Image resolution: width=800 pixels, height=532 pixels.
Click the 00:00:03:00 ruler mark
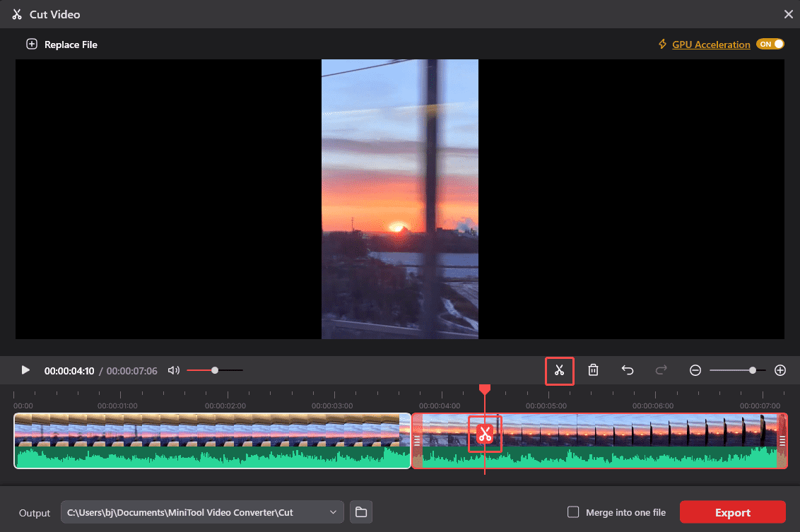pyautogui.click(x=332, y=406)
